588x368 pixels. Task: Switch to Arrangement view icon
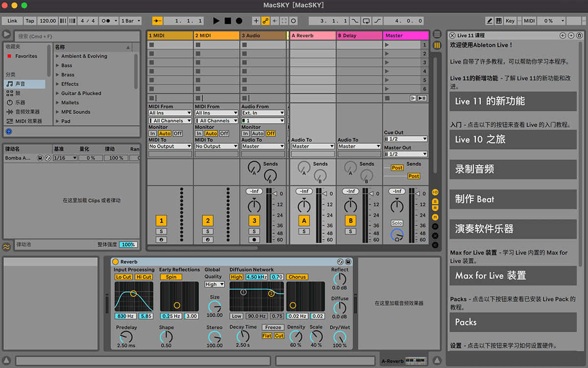(437, 34)
